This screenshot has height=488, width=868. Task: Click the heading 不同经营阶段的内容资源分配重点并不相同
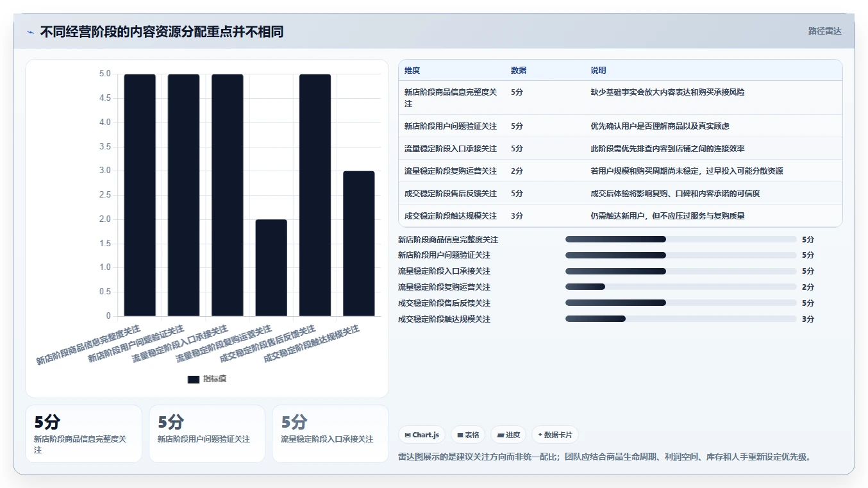point(162,31)
